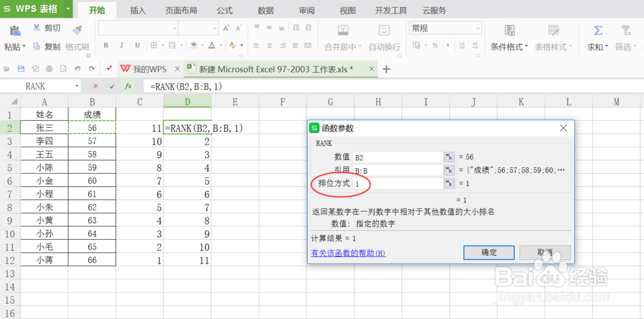
Task: Open the number format 常规 dropdown
Action: tap(478, 28)
